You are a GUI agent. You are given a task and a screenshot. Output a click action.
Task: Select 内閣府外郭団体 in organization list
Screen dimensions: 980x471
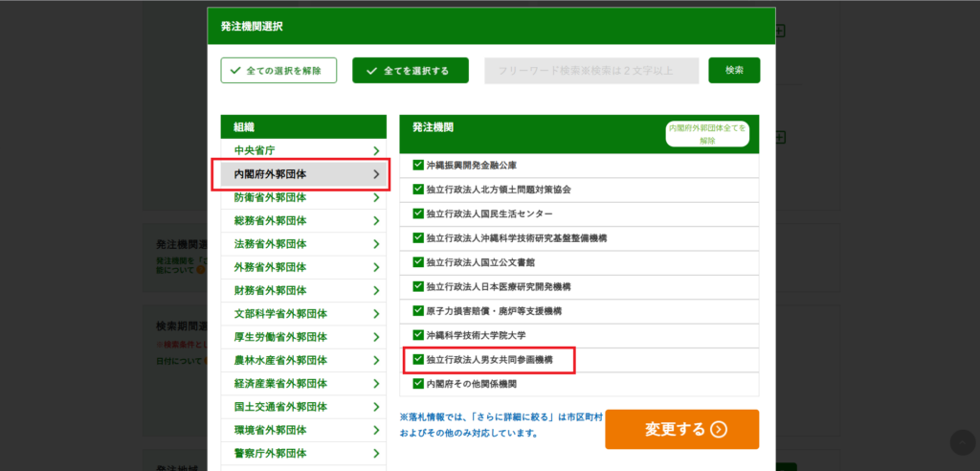(302, 174)
